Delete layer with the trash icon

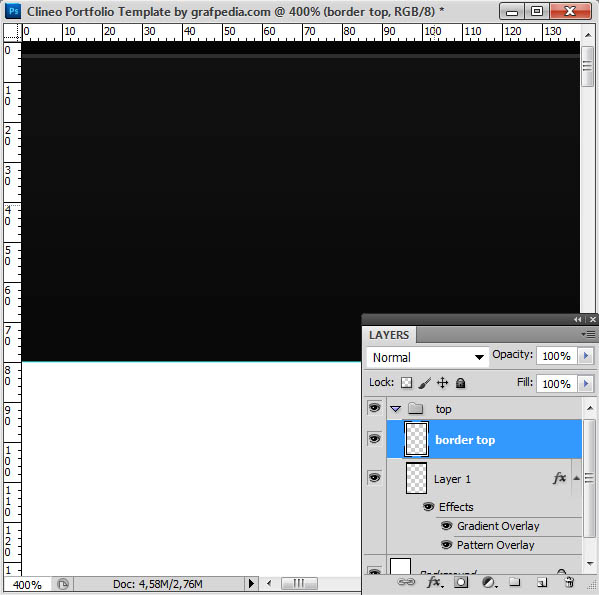pos(569,582)
